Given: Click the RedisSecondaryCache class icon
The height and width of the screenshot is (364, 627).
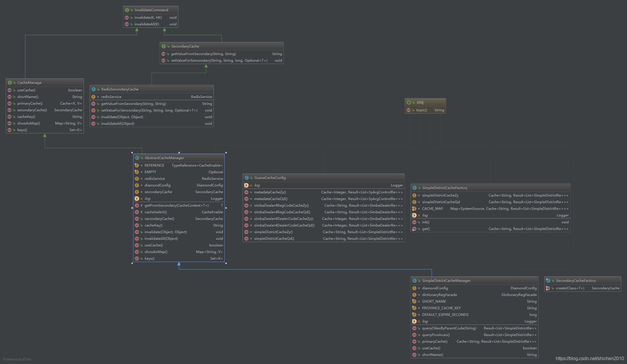Looking at the screenshot, I should [93, 89].
